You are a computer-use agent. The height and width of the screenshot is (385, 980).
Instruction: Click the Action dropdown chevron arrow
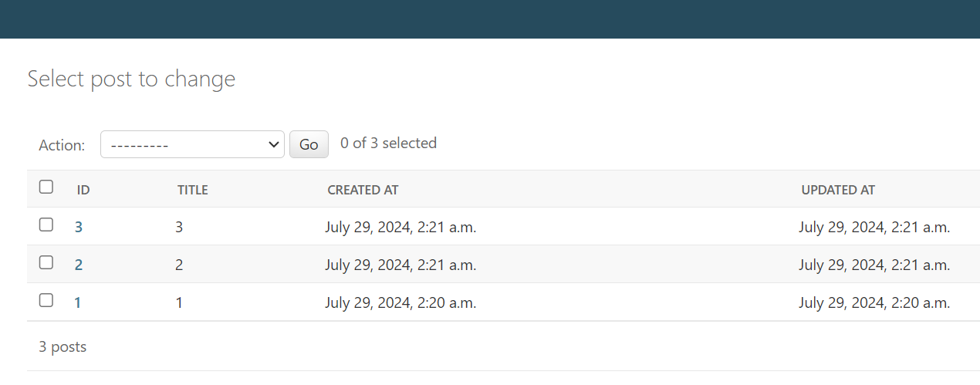[272, 144]
